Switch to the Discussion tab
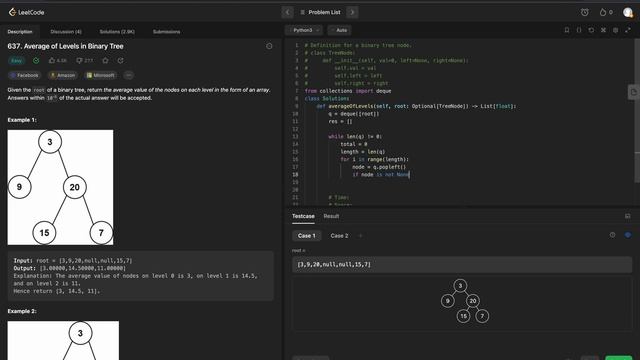The width and height of the screenshot is (640, 360). tap(66, 31)
